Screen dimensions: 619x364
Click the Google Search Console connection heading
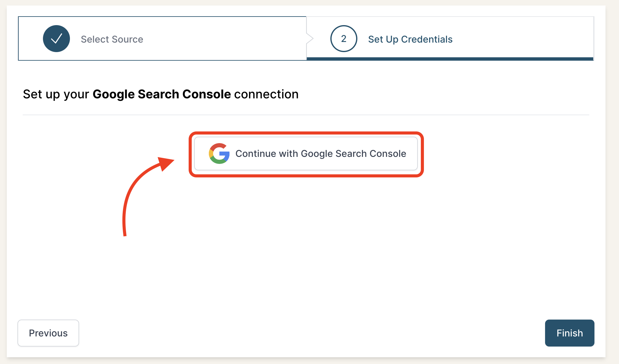pyautogui.click(x=161, y=94)
